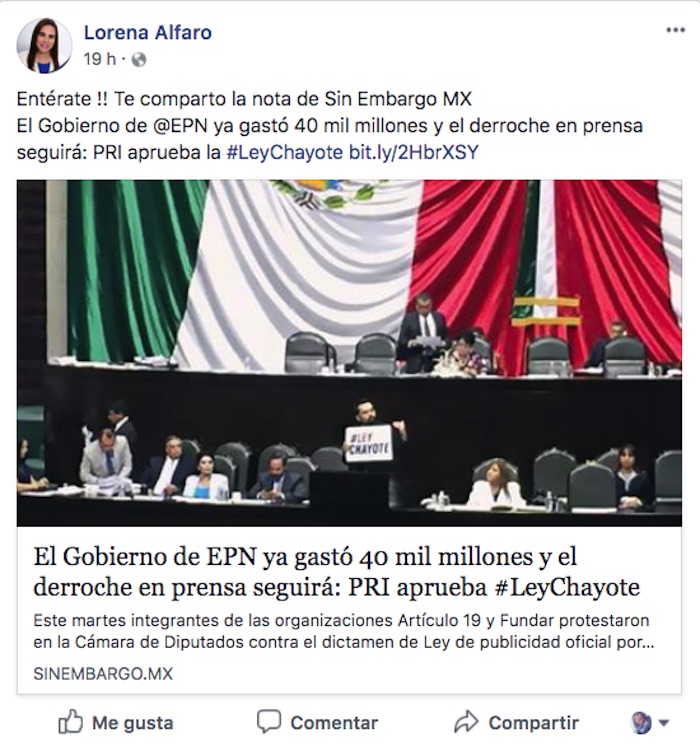Click the thumbs-up Me gusta icon
This screenshot has width=700, height=751.
70,722
